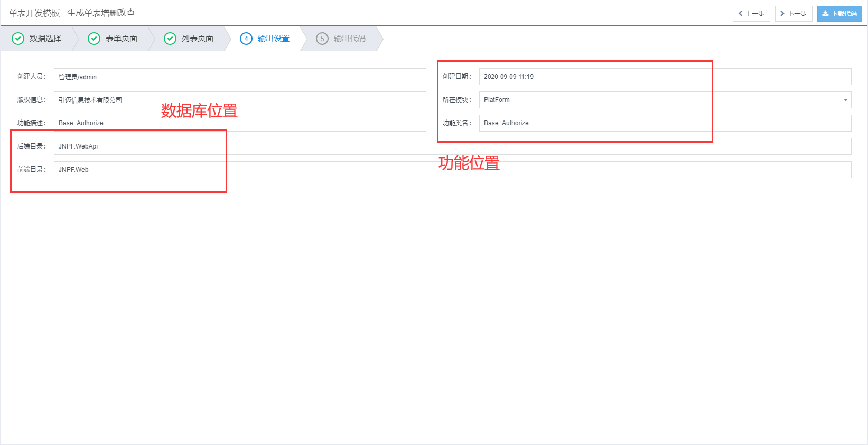868x445 pixels.
Task: Focus the 功能类名 input field
Action: pos(665,123)
